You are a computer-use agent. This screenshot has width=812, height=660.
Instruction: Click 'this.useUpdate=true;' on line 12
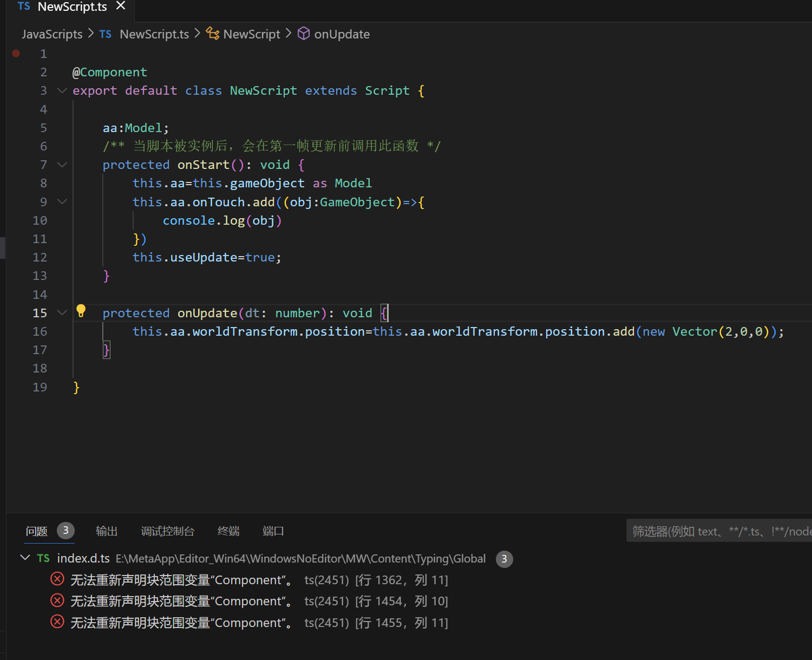coord(207,257)
